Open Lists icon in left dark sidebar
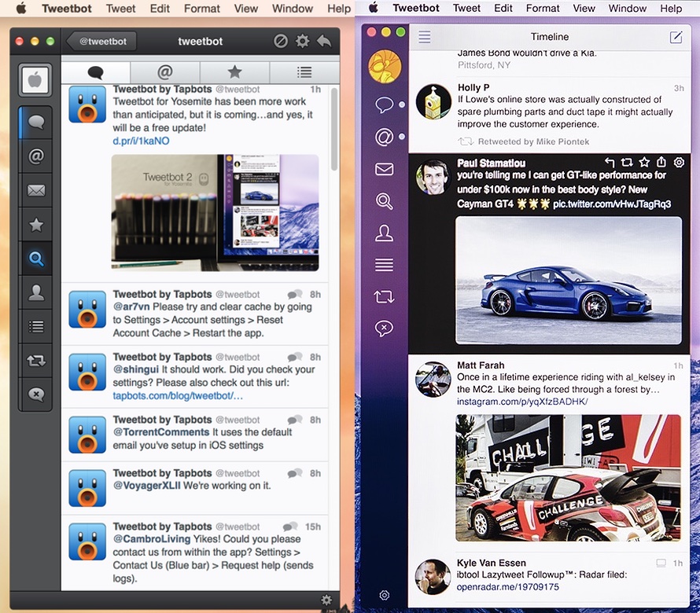This screenshot has height=613, width=700. tap(35, 327)
